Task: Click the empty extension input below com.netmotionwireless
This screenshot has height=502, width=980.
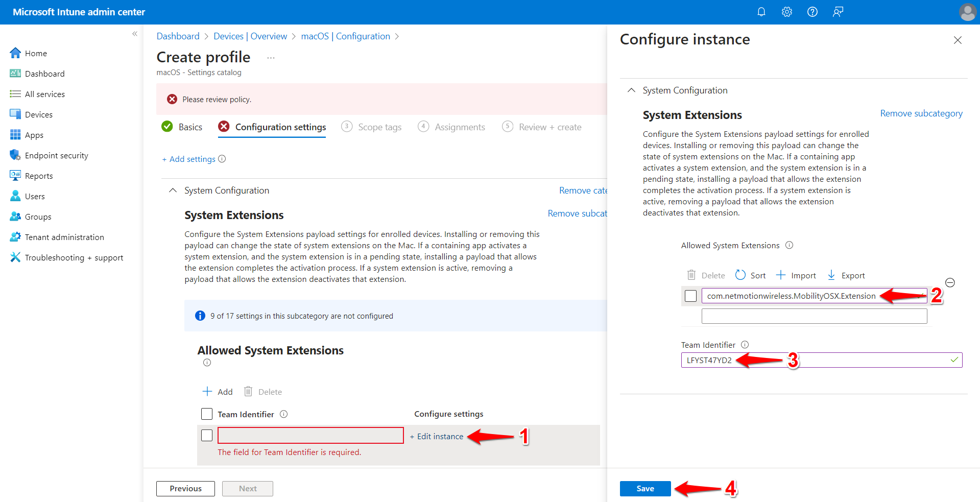Action: [x=814, y=316]
